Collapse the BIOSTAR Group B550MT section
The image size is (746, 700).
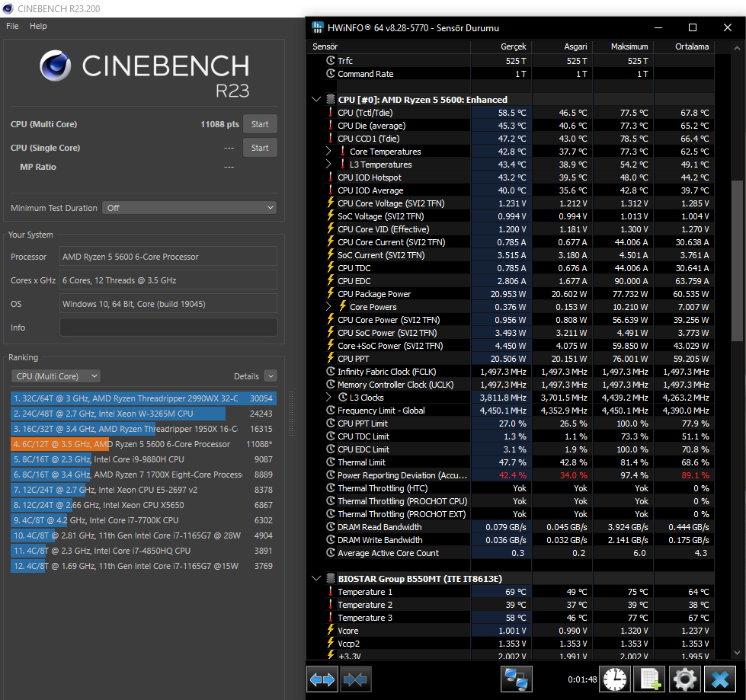point(316,578)
